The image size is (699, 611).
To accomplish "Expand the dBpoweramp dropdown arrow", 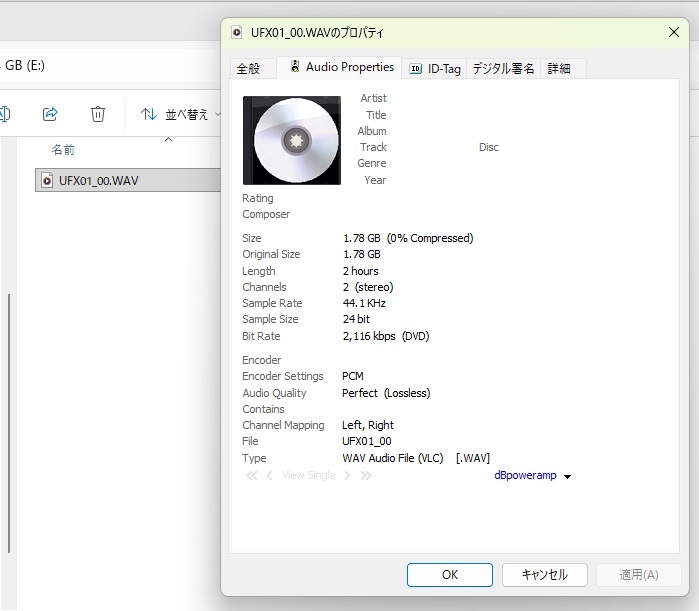I will pos(568,477).
